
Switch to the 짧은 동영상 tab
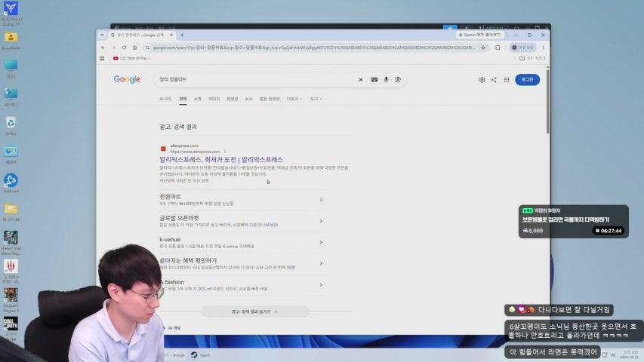click(x=270, y=99)
